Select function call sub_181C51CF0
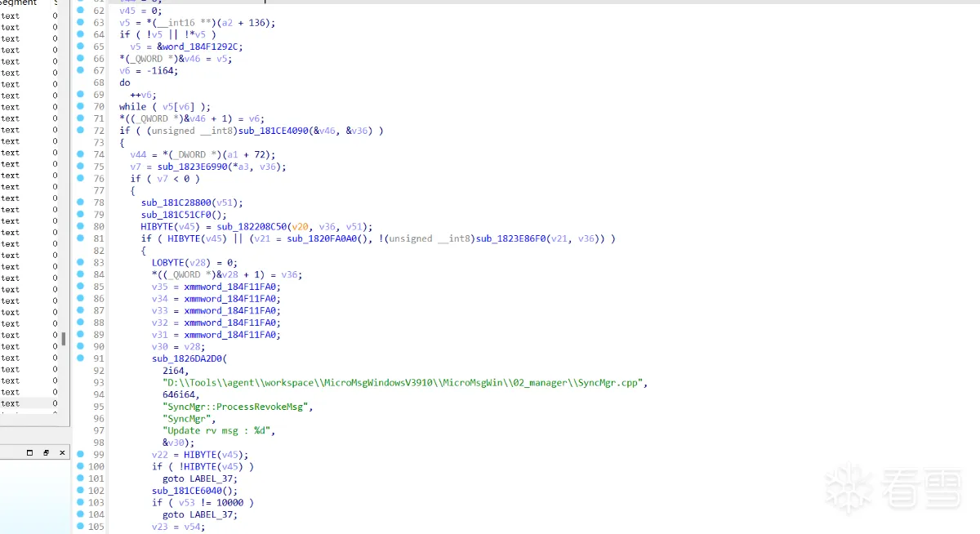Screen dimensions: 980x534 point(176,215)
